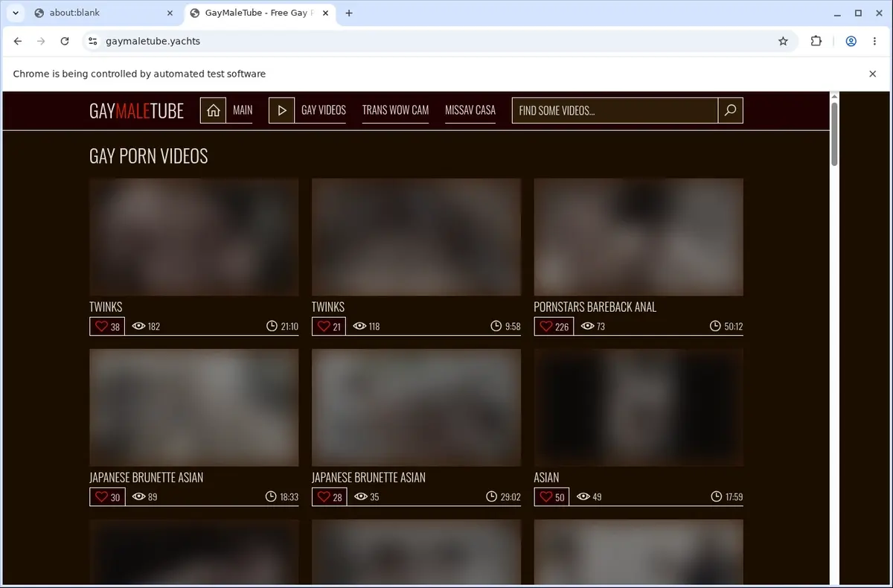Reload the current page
The height and width of the screenshot is (588, 893).
pos(65,42)
